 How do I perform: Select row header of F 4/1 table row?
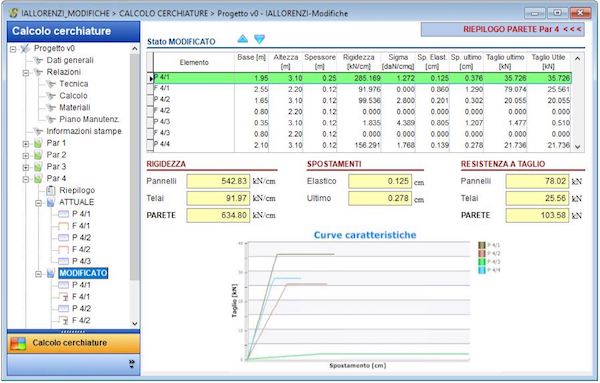150,89
